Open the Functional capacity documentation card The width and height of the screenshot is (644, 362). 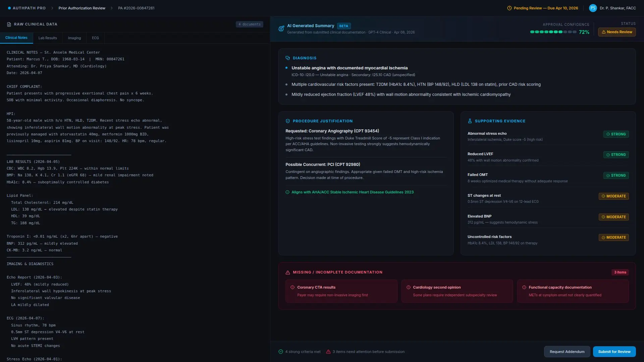(573, 291)
